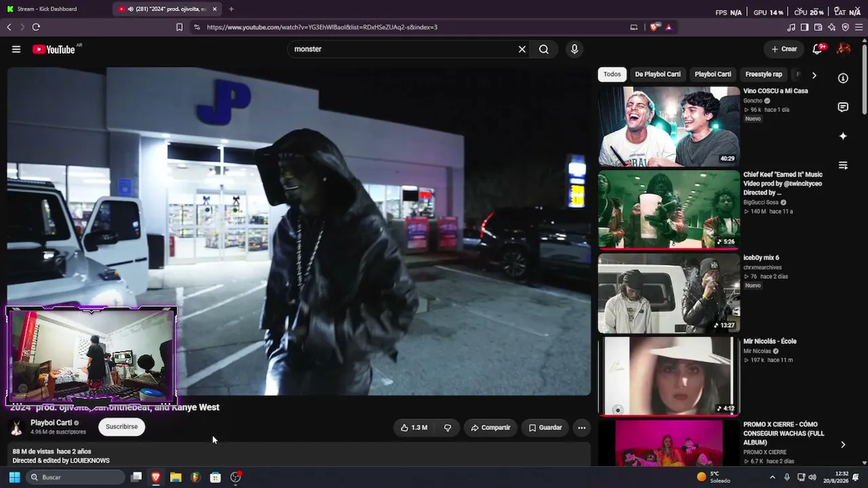Subscribe with the Suscribirse button
This screenshot has height=488, width=868.
(x=122, y=426)
